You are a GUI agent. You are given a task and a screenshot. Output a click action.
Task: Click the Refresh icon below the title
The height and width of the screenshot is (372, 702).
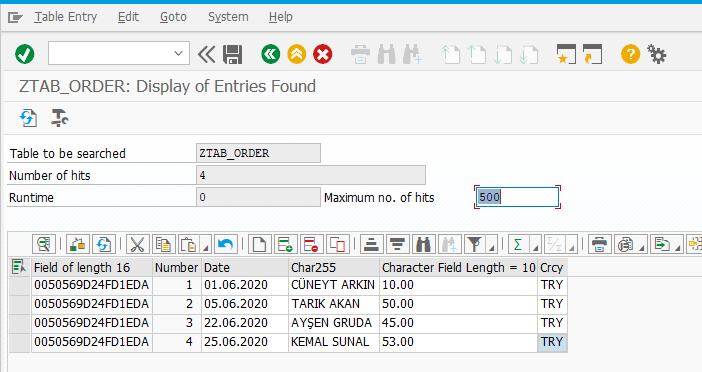click(28, 118)
